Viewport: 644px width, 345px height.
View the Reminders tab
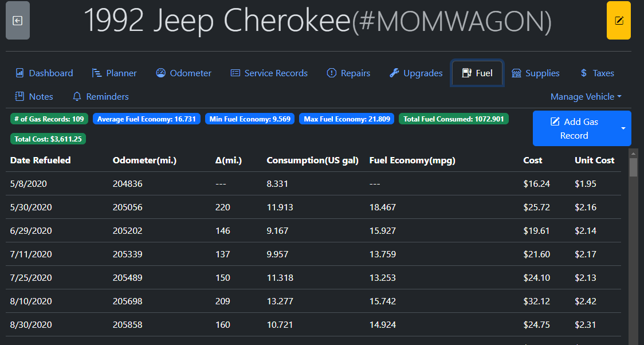(x=101, y=97)
